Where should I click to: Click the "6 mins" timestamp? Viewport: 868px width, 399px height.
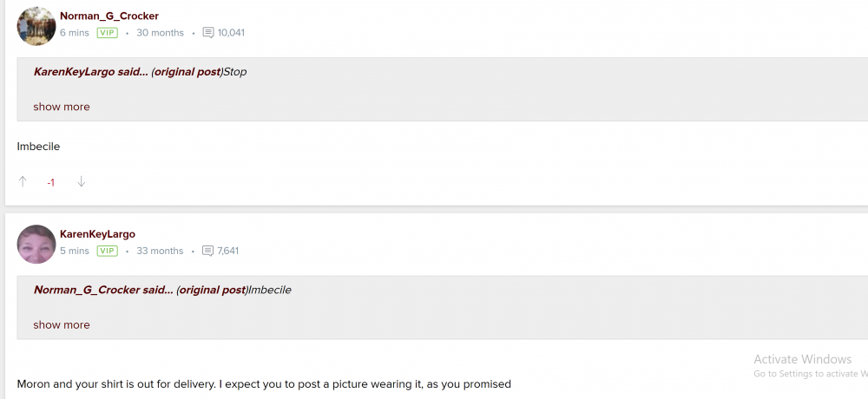[x=74, y=33]
